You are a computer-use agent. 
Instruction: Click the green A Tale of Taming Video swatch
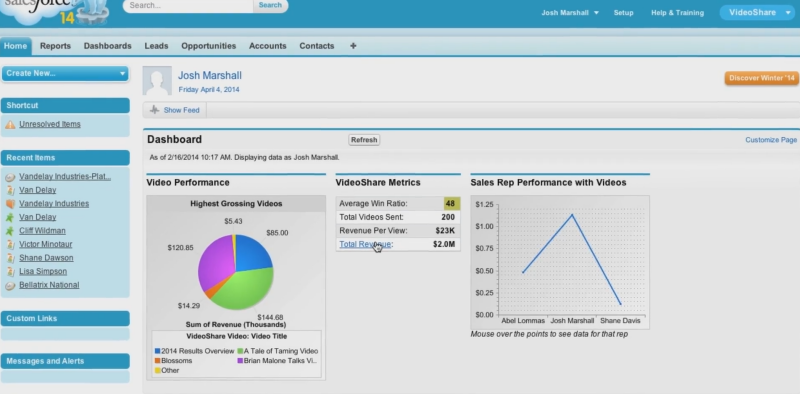(x=240, y=351)
